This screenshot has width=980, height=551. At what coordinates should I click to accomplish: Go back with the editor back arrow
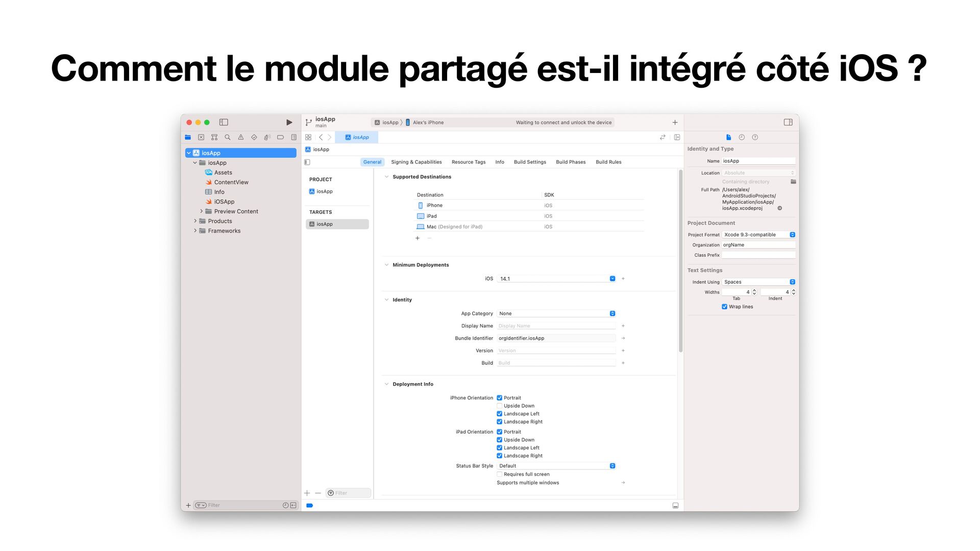point(321,137)
